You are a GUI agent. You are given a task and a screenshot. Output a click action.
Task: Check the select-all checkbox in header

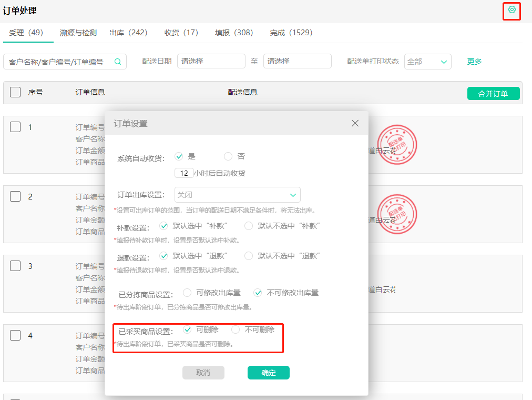pyautogui.click(x=15, y=92)
